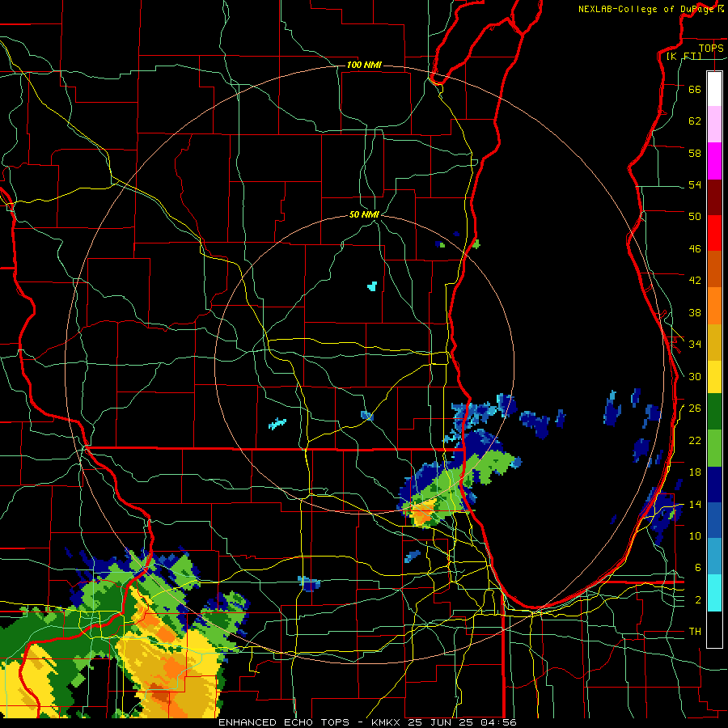
Task: Click the "38" legend value
Action: [x=695, y=312]
